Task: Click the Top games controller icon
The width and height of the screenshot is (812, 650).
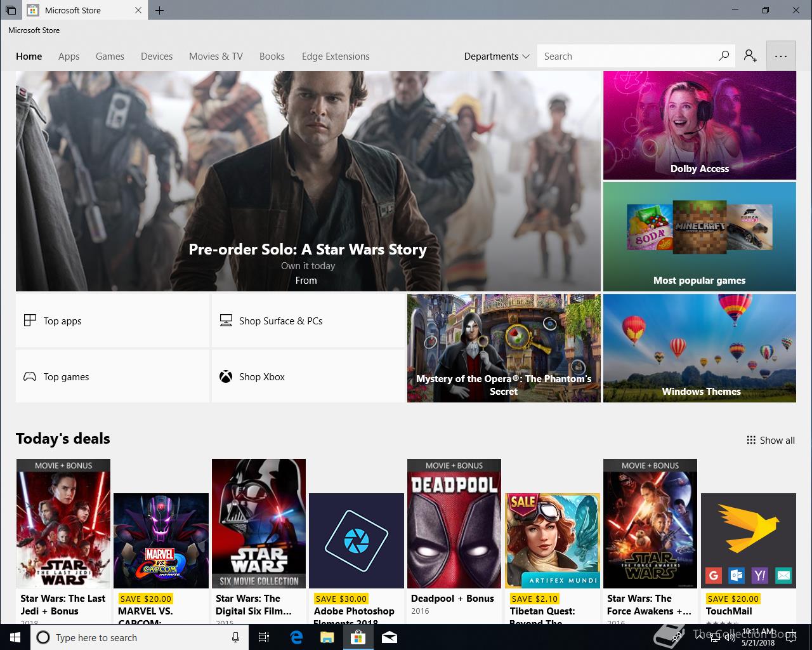Action: (x=30, y=376)
